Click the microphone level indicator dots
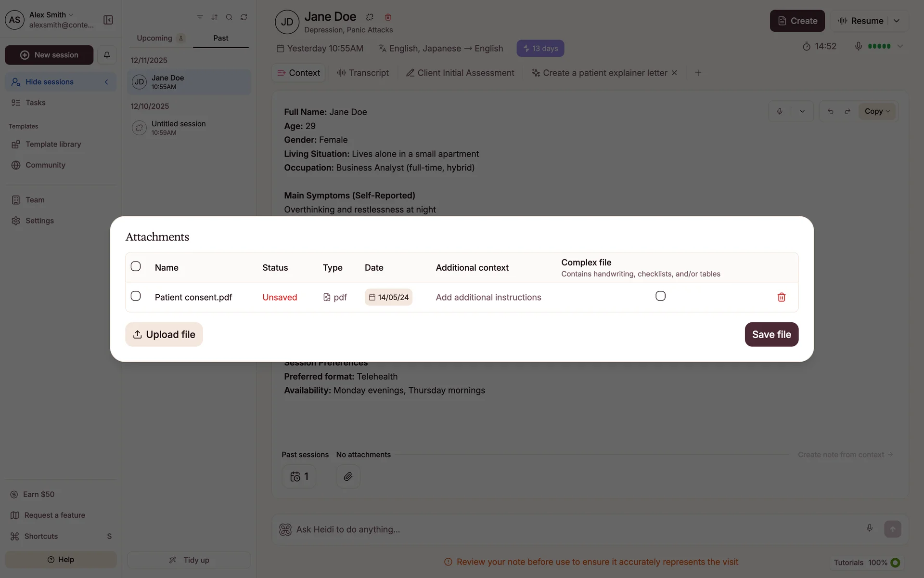924x578 pixels. pyautogui.click(x=879, y=46)
